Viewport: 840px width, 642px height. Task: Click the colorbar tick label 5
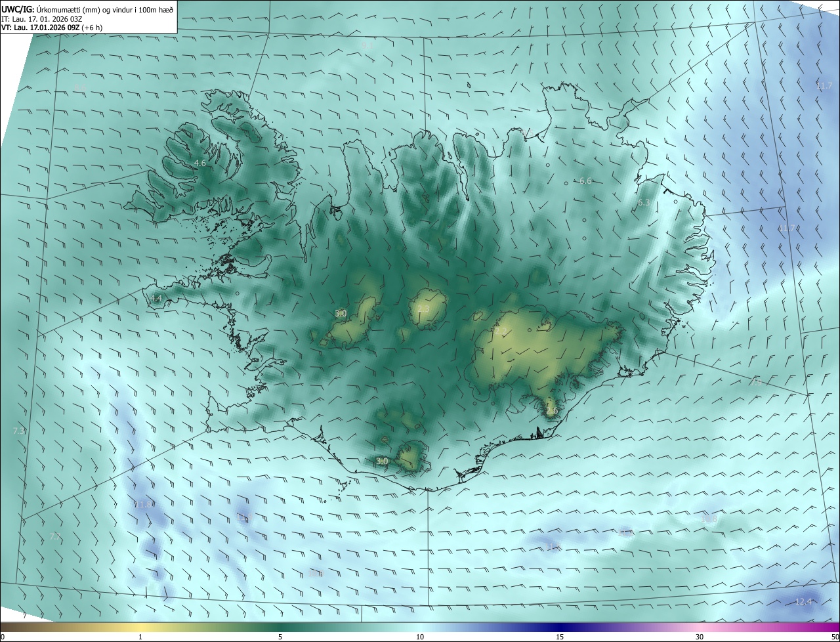[x=280, y=637]
